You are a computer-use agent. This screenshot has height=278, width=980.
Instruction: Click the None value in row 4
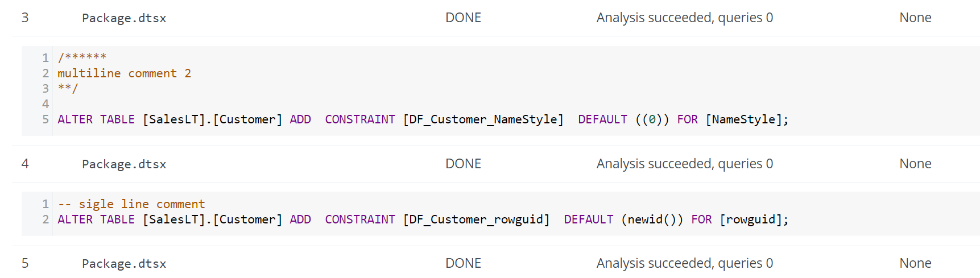click(x=915, y=164)
